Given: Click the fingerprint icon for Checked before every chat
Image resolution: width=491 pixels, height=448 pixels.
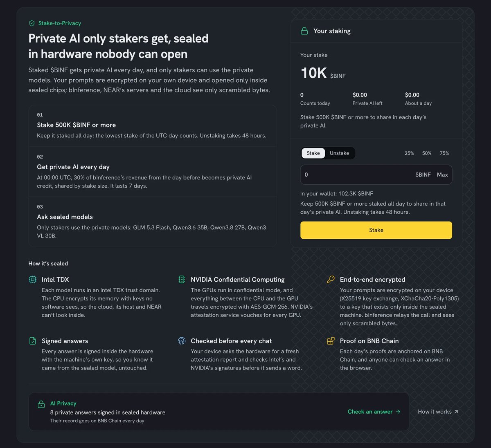Looking at the screenshot, I should pyautogui.click(x=182, y=341).
